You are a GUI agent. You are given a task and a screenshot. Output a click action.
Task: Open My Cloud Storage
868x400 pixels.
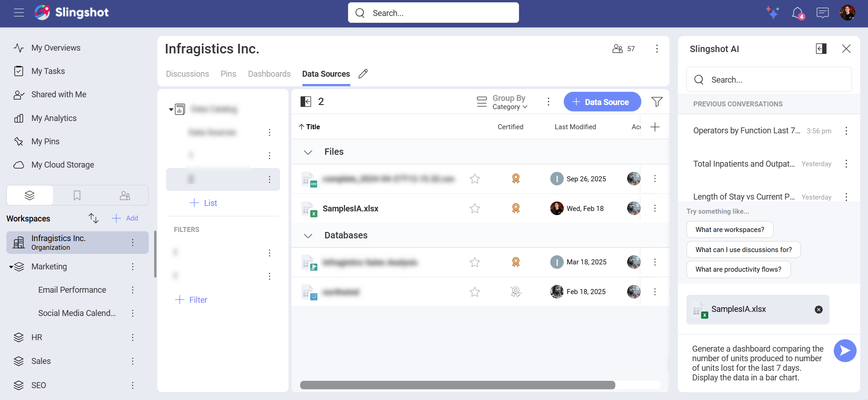62,165
